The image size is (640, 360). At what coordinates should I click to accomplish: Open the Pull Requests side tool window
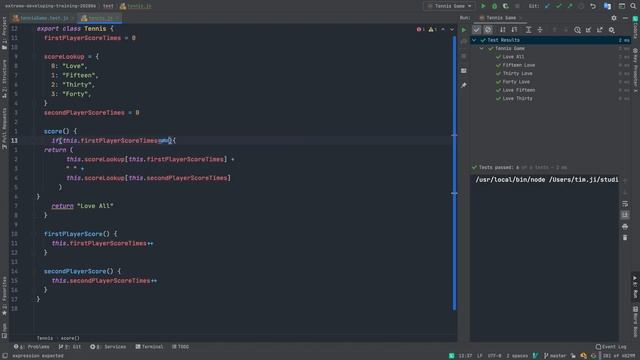(4, 128)
